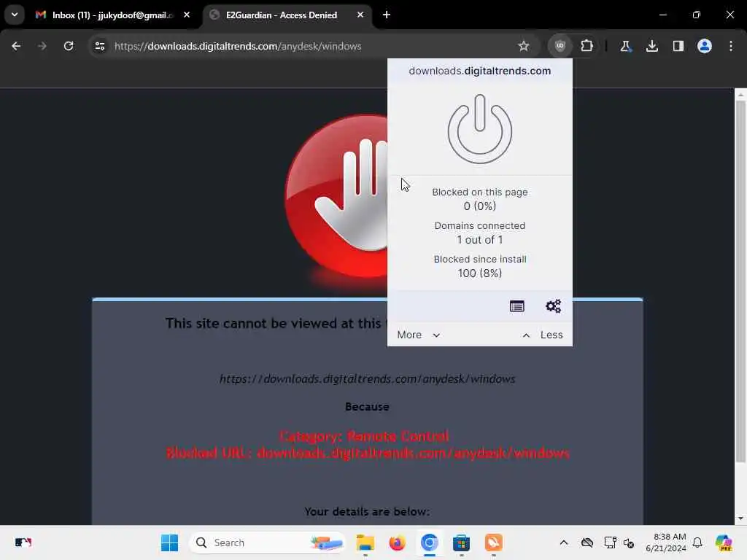Click 'Category: Remote Control' text
Image resolution: width=747 pixels, height=560 pixels.
364,436
